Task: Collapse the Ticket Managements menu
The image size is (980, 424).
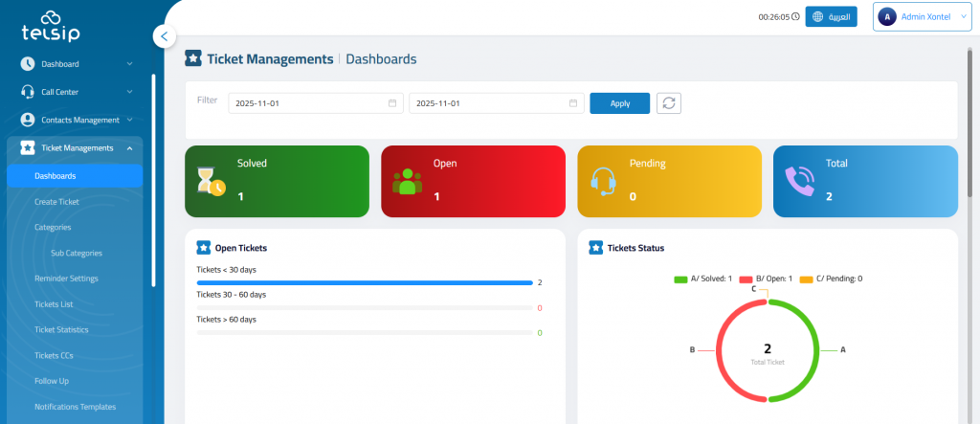Action: pyautogui.click(x=77, y=148)
